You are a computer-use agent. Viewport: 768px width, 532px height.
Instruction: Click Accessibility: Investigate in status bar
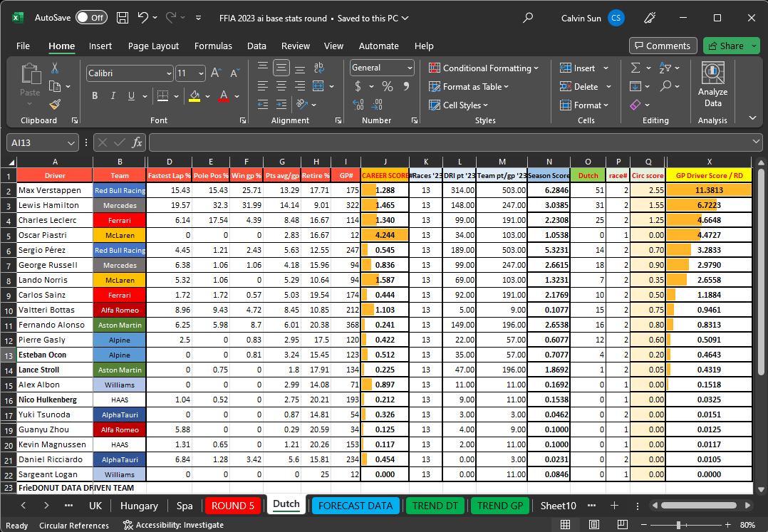click(x=173, y=525)
